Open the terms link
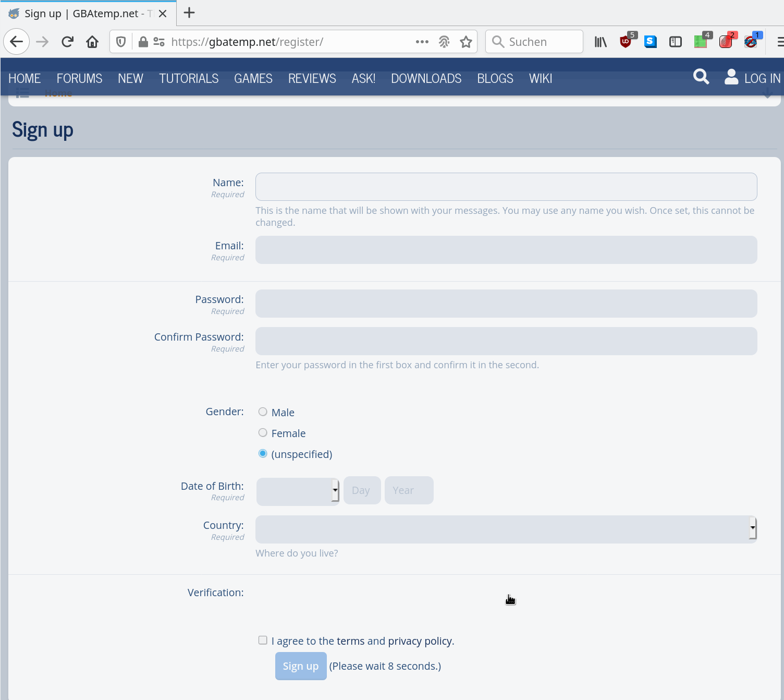 350,641
